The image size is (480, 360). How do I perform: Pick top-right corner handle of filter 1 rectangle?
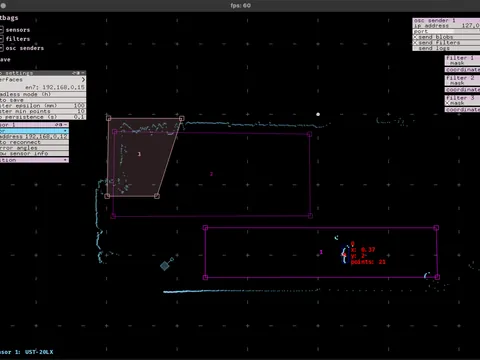436,228
